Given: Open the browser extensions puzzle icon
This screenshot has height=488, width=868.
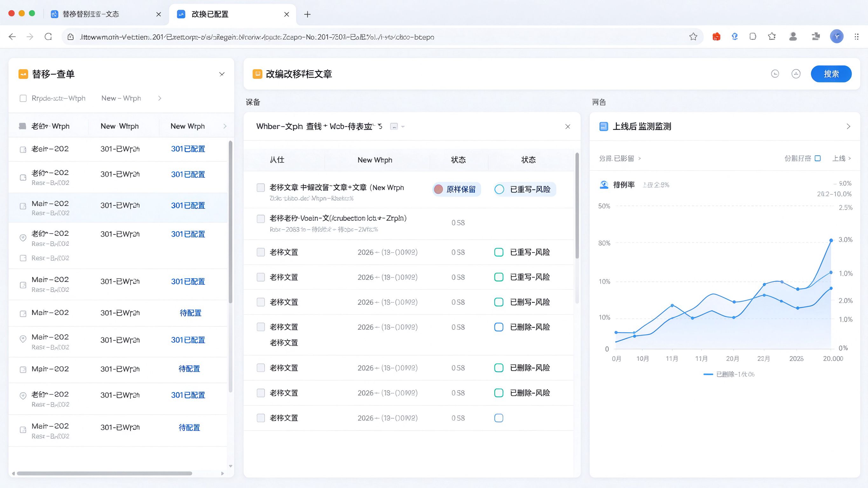Looking at the screenshot, I should (816, 37).
